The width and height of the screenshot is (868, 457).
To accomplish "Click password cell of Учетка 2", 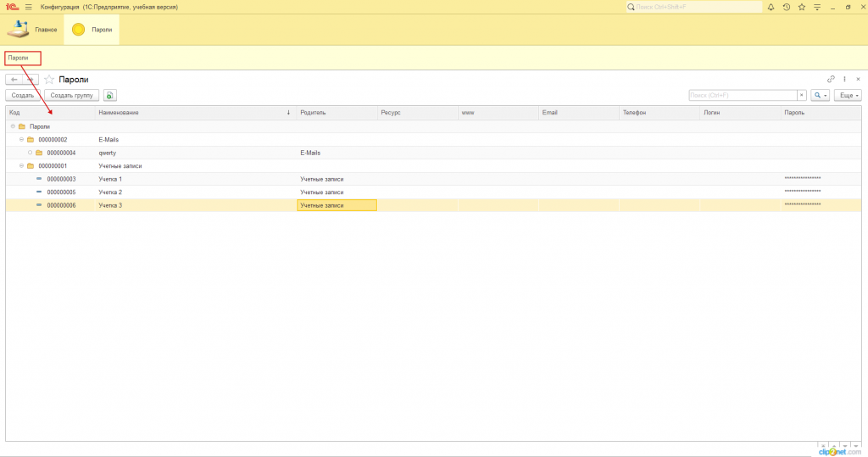I will click(821, 192).
